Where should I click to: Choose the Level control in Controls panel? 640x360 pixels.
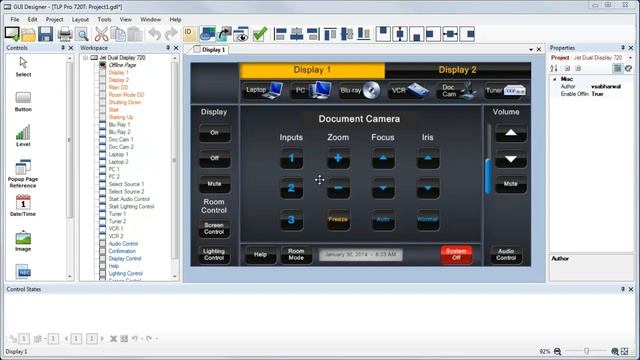[x=23, y=136]
